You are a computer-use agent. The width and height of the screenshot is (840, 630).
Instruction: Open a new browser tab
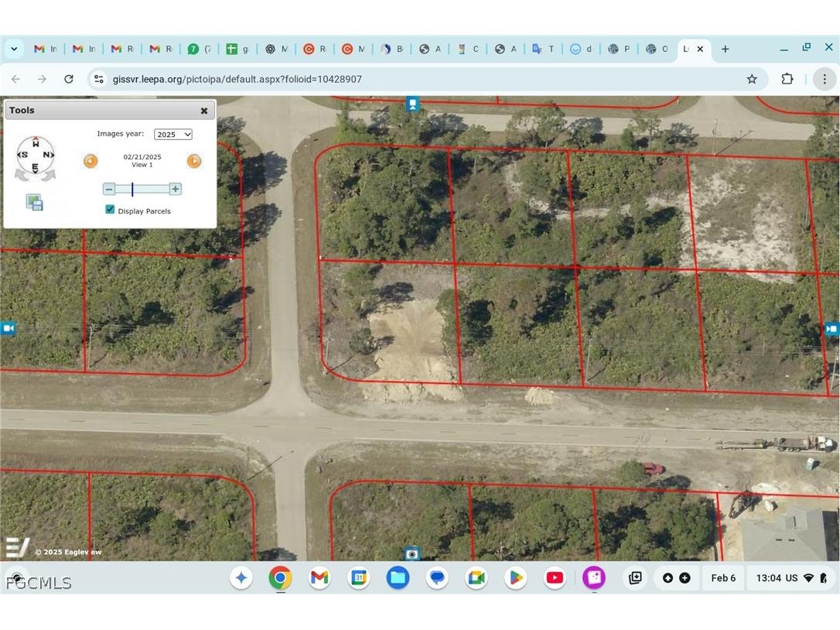725,49
